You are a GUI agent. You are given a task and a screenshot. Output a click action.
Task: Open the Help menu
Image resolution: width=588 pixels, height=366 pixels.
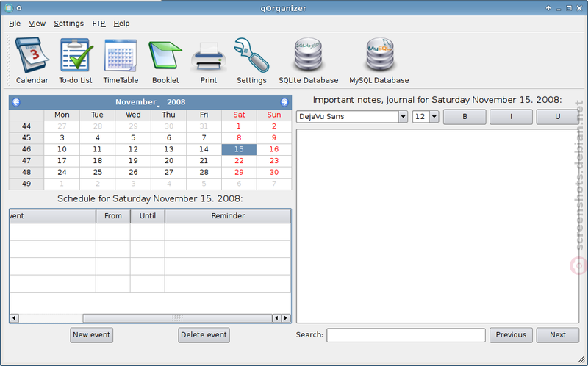(121, 24)
